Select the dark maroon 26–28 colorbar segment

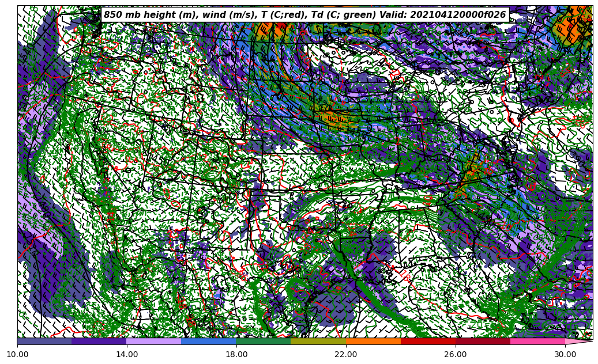click(483, 341)
